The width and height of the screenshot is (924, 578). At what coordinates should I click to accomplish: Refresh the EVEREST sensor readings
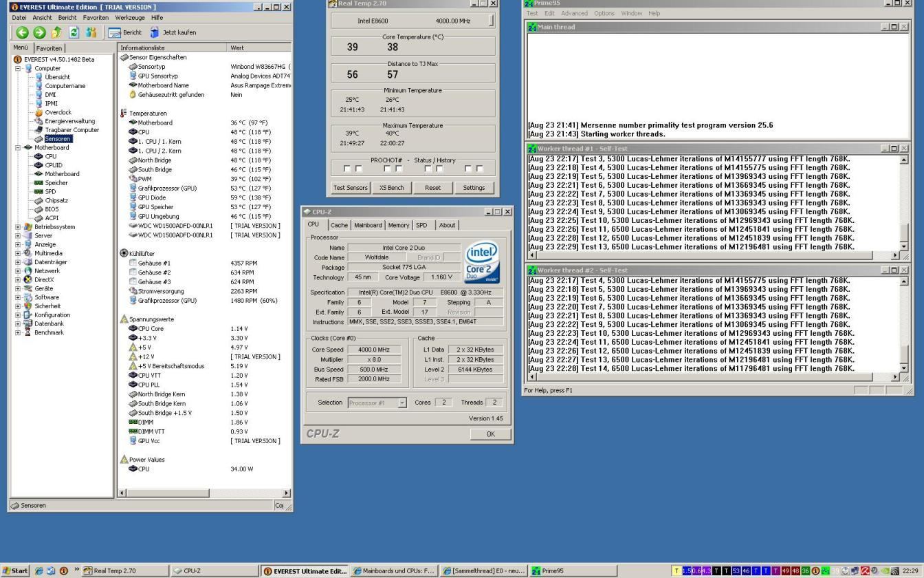pos(74,32)
